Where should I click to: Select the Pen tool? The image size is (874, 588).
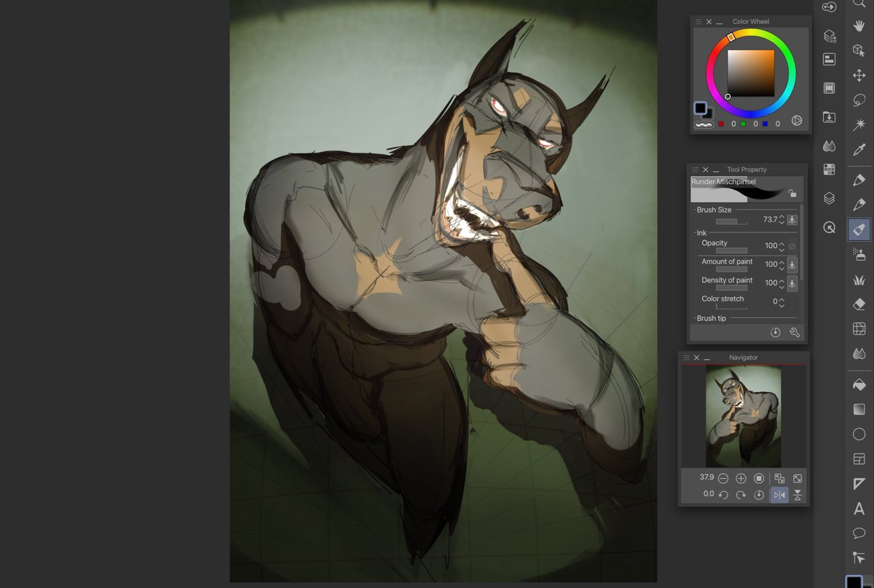(x=859, y=180)
